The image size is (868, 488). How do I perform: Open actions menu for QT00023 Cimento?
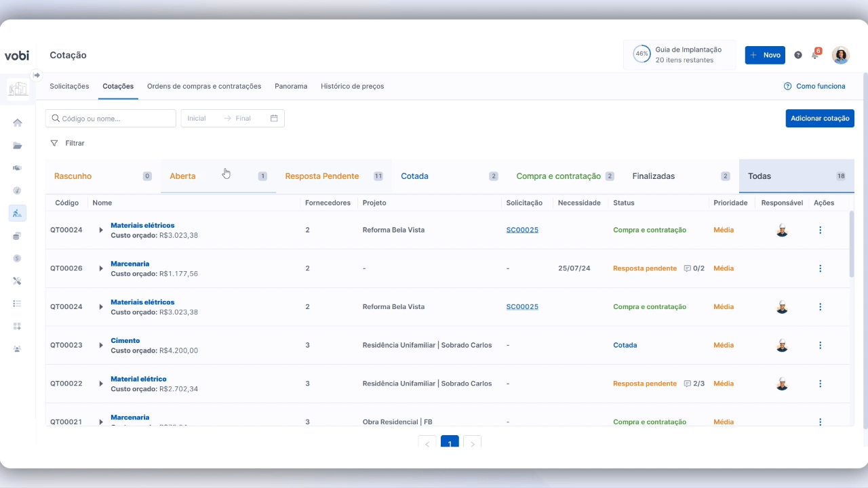pos(820,345)
